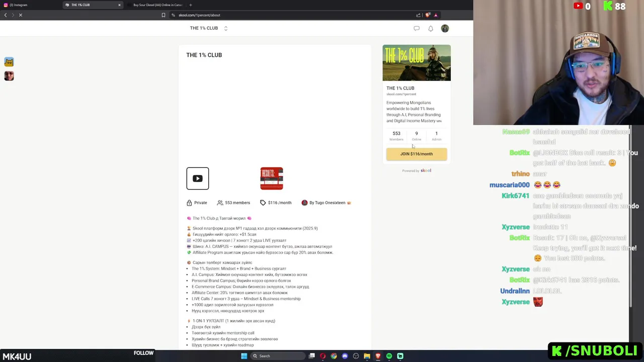Open the user profile avatar menu
Image resolution: width=644 pixels, height=362 pixels.
coord(445,28)
